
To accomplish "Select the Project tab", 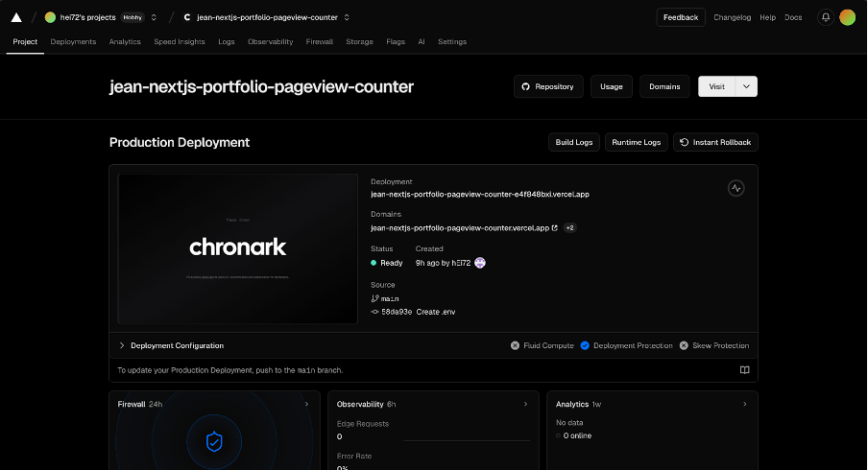I will pos(25,42).
